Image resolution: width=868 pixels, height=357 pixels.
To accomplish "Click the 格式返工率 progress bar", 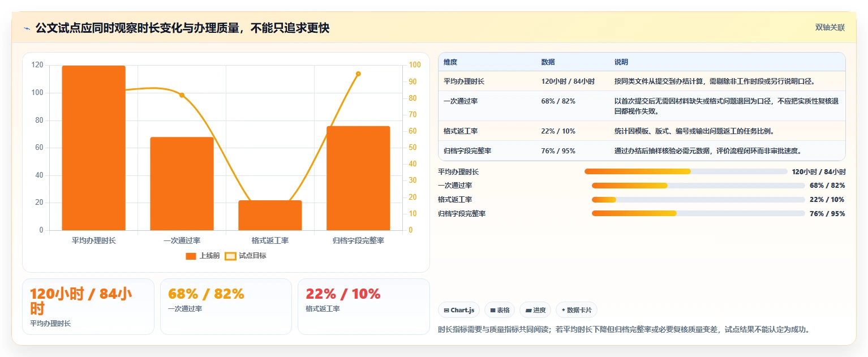I will (698, 199).
